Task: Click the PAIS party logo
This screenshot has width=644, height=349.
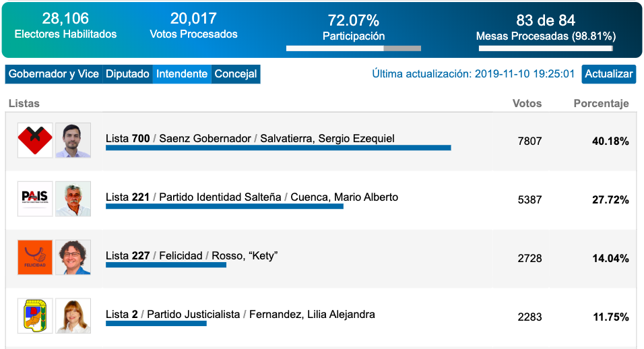Action: 35,199
